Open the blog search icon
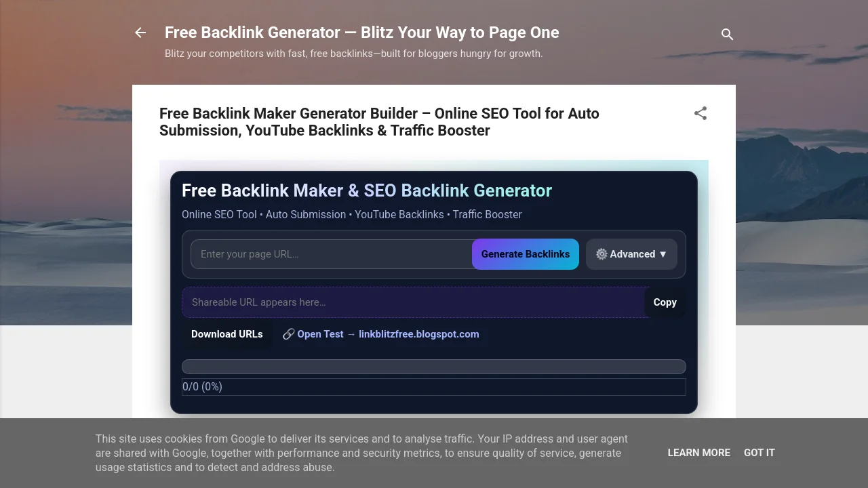Screen dimensions: 868x488 [x=727, y=34]
